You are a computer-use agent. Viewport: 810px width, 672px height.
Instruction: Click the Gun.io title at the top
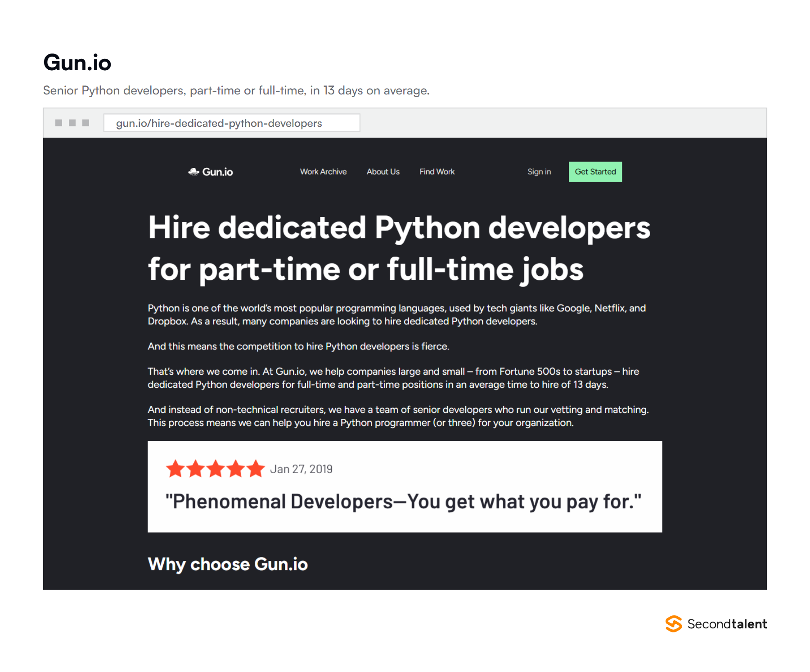point(77,63)
